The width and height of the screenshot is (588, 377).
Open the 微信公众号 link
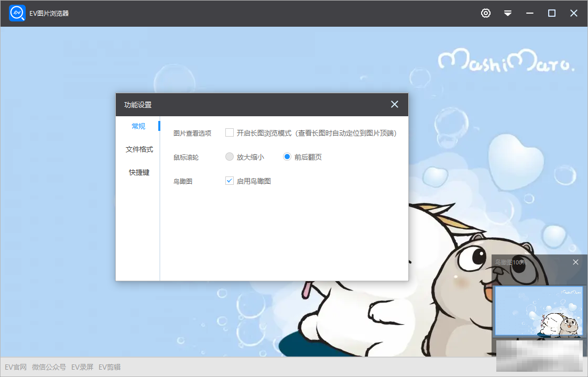click(49, 367)
